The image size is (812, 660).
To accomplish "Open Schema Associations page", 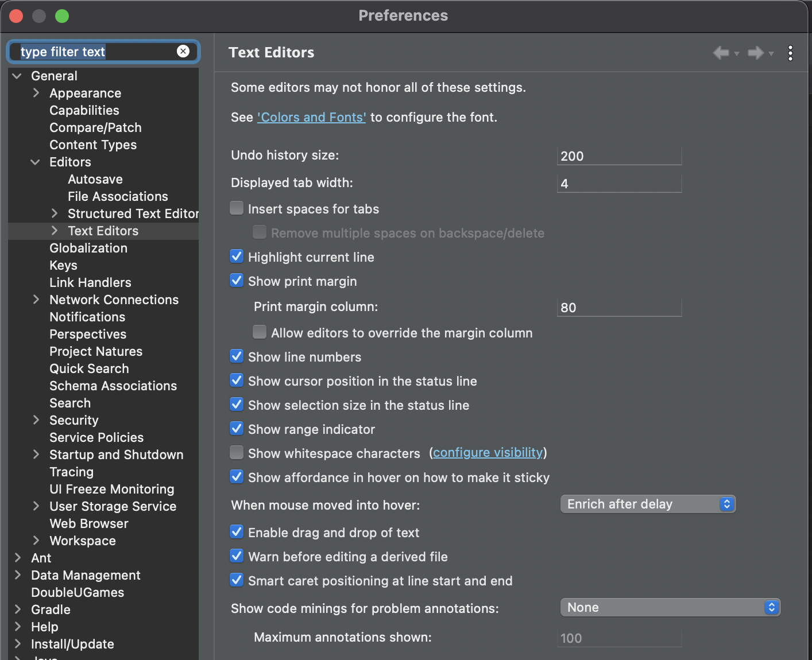I will (113, 386).
